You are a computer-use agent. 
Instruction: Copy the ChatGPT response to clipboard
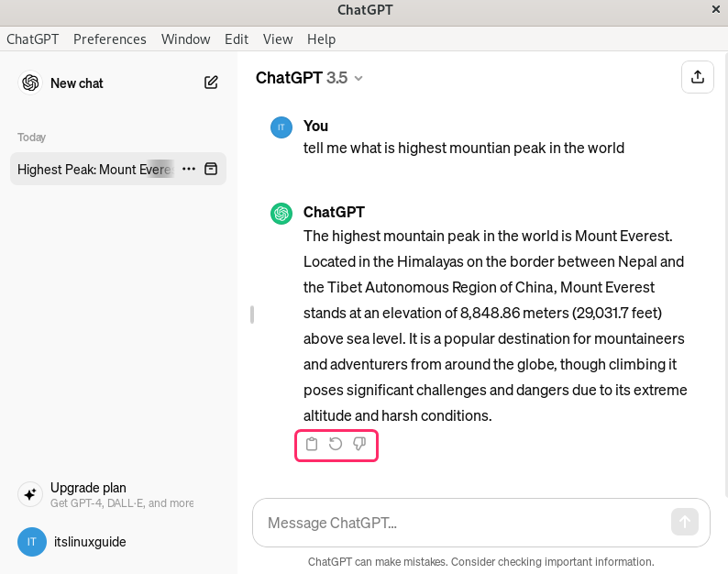312,445
